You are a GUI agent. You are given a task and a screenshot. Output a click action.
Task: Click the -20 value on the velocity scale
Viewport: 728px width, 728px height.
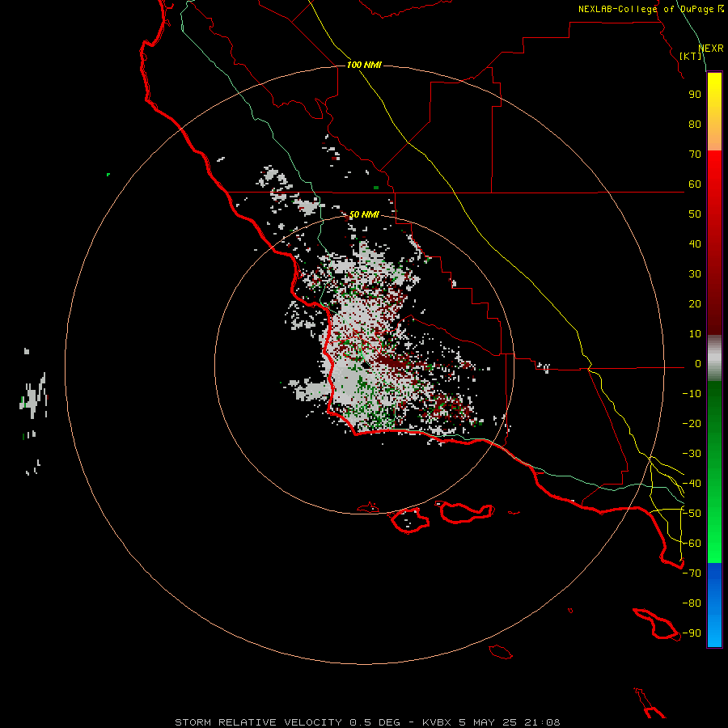(x=692, y=424)
